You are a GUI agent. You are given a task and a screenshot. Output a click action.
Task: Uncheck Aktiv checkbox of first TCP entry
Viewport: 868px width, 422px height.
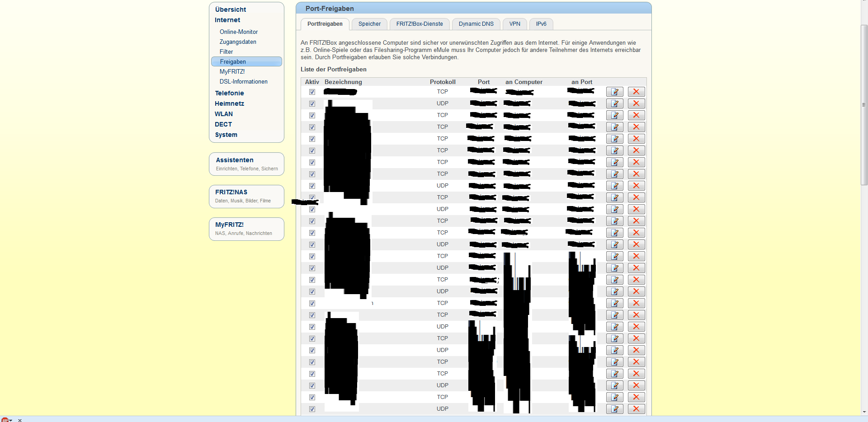point(312,92)
